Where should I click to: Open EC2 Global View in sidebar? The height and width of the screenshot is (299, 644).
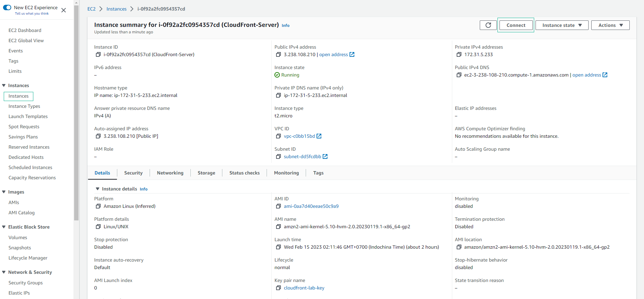[26, 40]
